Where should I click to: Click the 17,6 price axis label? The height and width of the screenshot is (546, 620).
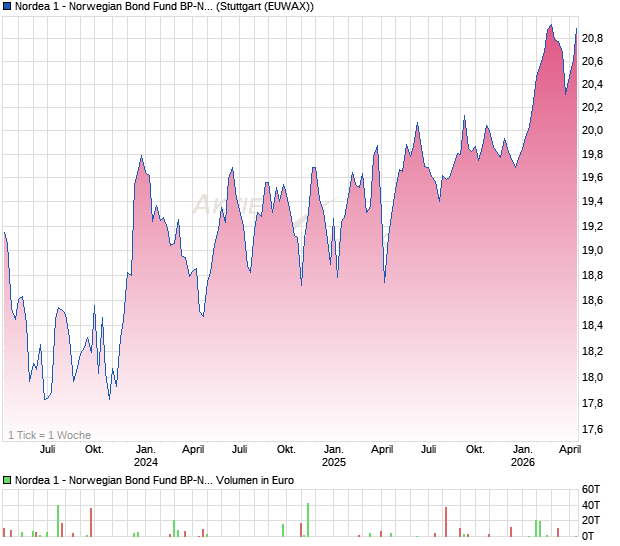[x=592, y=430]
